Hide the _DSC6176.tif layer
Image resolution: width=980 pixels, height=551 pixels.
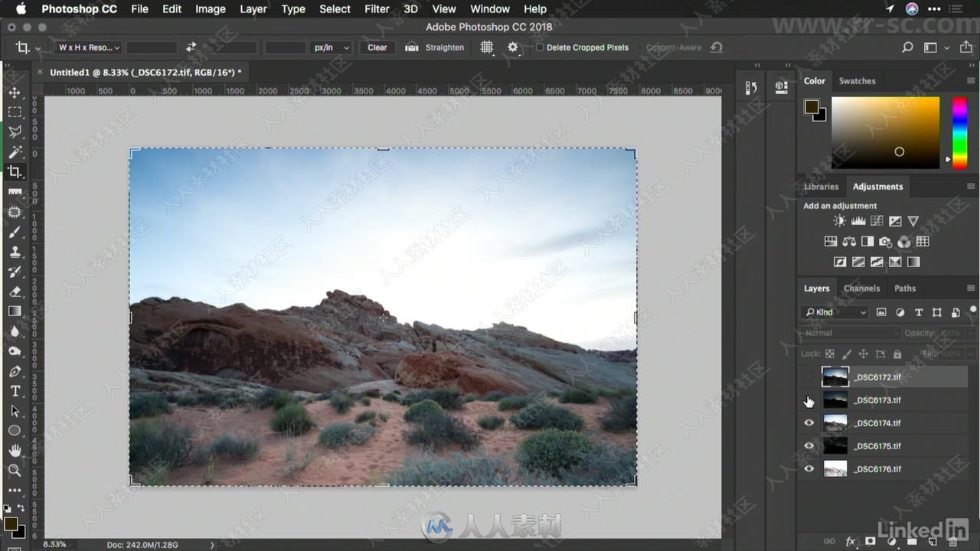pos(809,469)
